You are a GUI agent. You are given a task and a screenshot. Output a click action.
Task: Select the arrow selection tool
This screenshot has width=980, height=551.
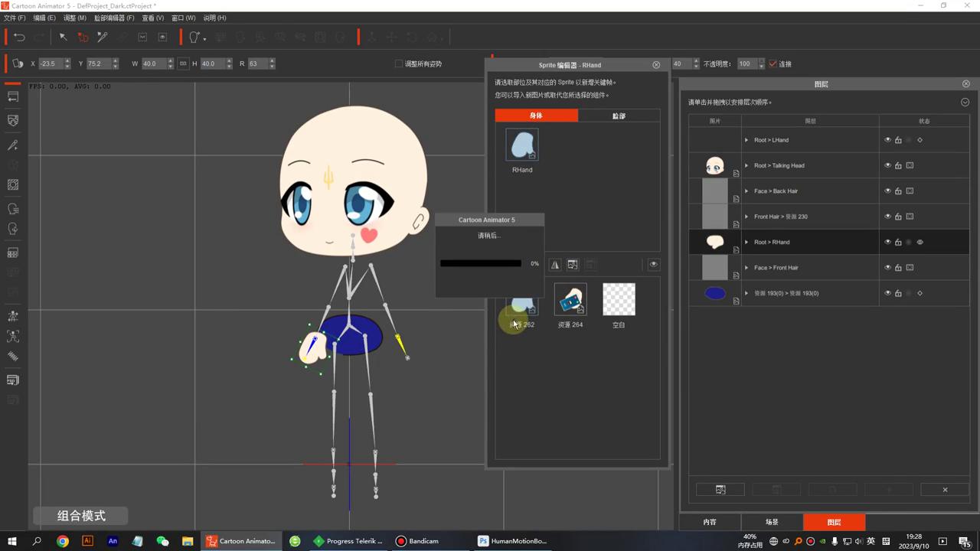pyautogui.click(x=64, y=37)
